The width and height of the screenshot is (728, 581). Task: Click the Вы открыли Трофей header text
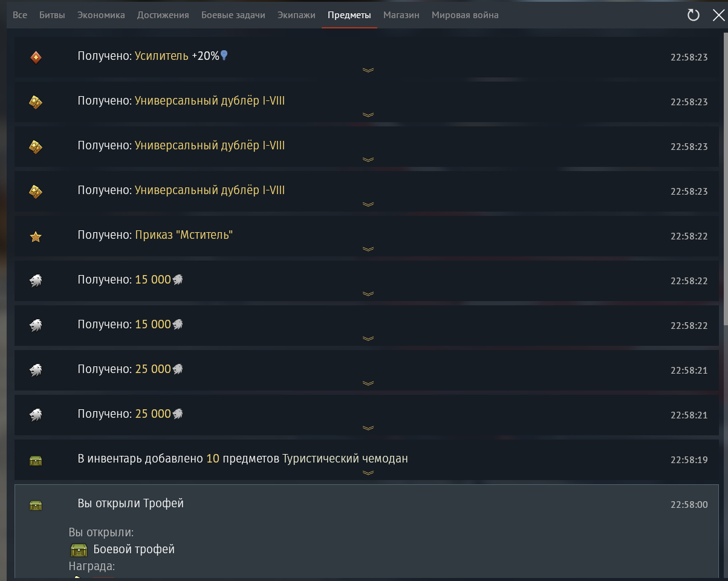coord(131,504)
